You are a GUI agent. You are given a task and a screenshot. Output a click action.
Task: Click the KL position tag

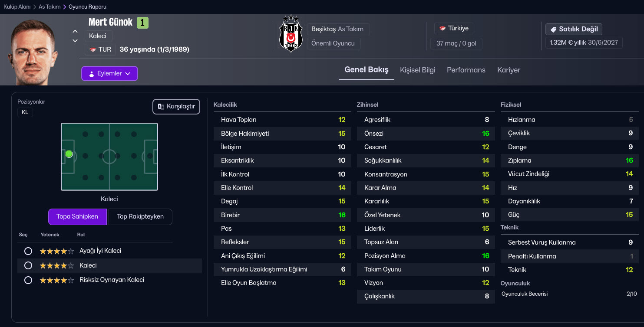point(25,112)
